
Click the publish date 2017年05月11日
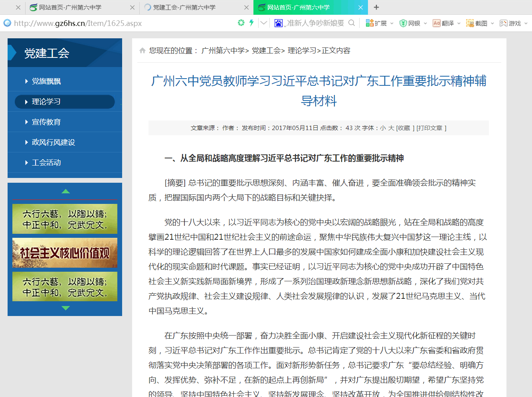coord(295,128)
